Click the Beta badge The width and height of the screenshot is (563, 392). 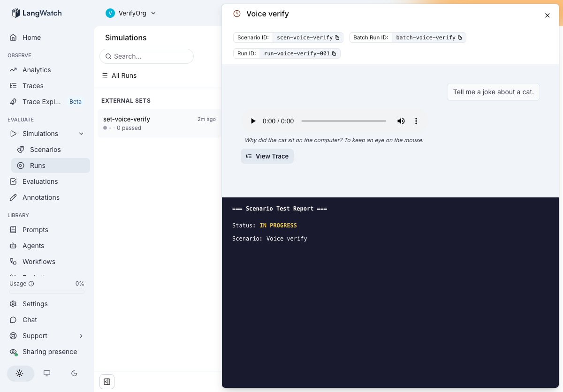point(76,102)
